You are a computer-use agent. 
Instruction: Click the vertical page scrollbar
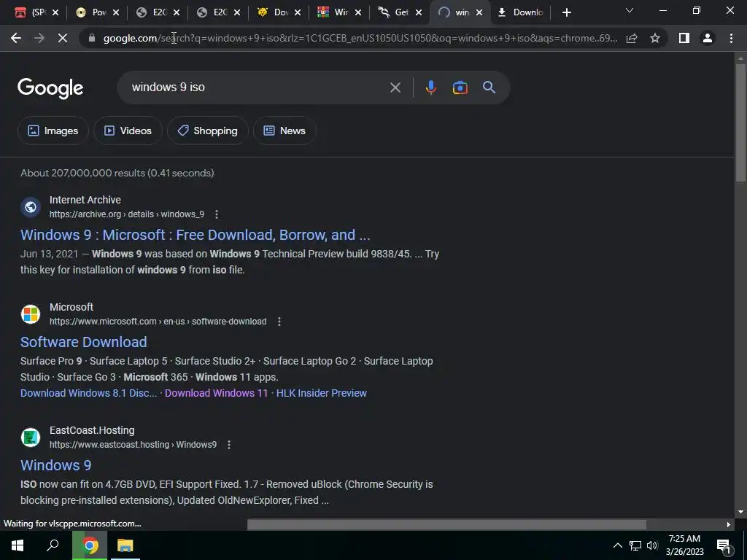(x=740, y=122)
